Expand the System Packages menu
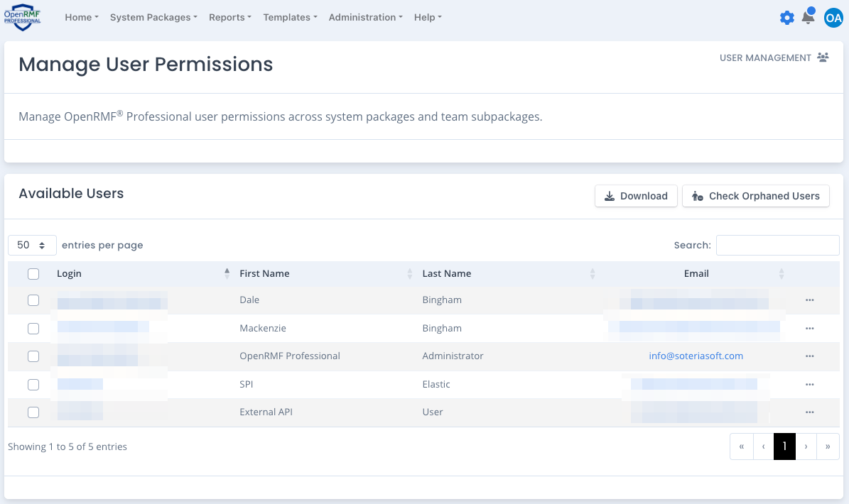The height and width of the screenshot is (504, 849). click(x=153, y=17)
